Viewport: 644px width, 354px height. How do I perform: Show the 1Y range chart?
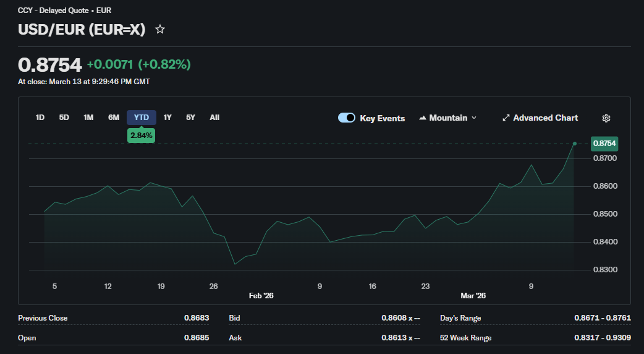[x=167, y=118]
